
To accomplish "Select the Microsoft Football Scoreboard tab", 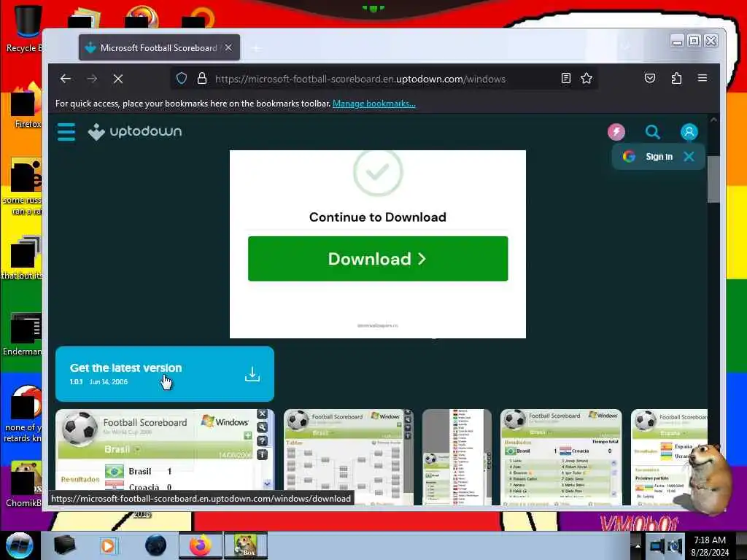I will [x=159, y=47].
